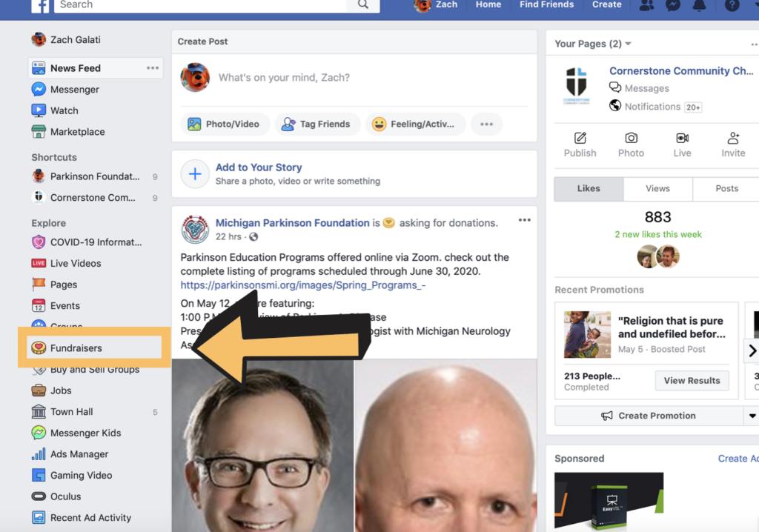Image resolution: width=759 pixels, height=532 pixels.
Task: Click the Tag Friends button
Action: coord(317,124)
